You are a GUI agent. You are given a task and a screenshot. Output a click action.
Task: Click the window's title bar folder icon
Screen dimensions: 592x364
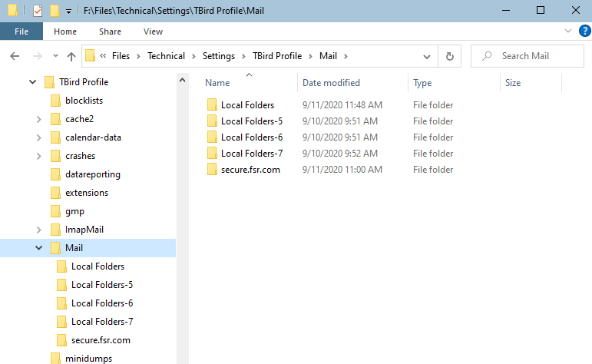click(12, 10)
